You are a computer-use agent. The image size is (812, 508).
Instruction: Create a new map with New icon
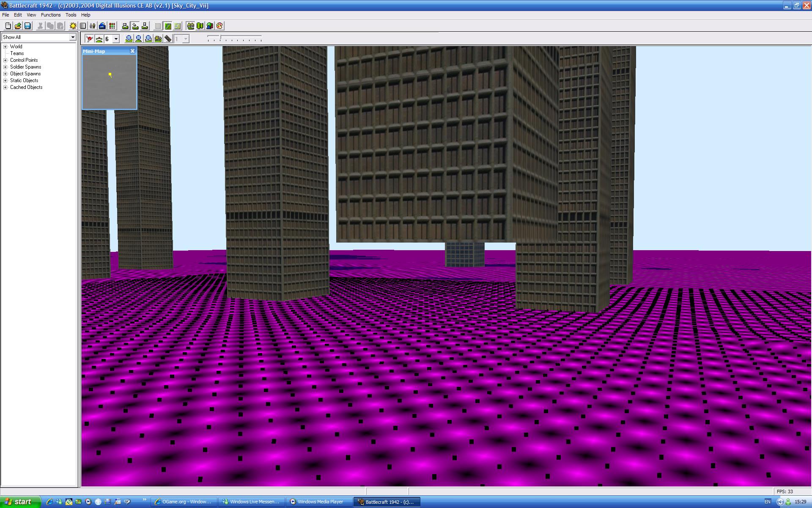[x=8, y=26]
